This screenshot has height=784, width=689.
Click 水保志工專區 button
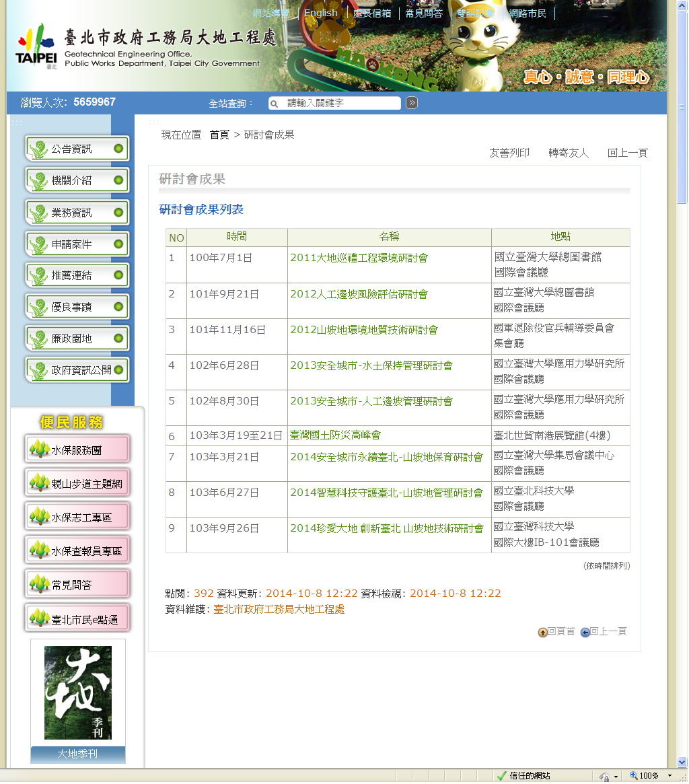coord(77,517)
